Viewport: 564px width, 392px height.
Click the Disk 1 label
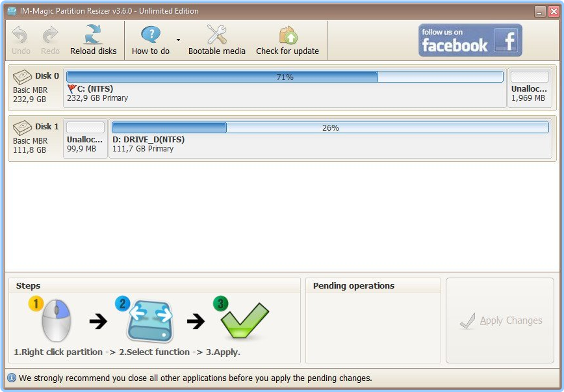(47, 127)
